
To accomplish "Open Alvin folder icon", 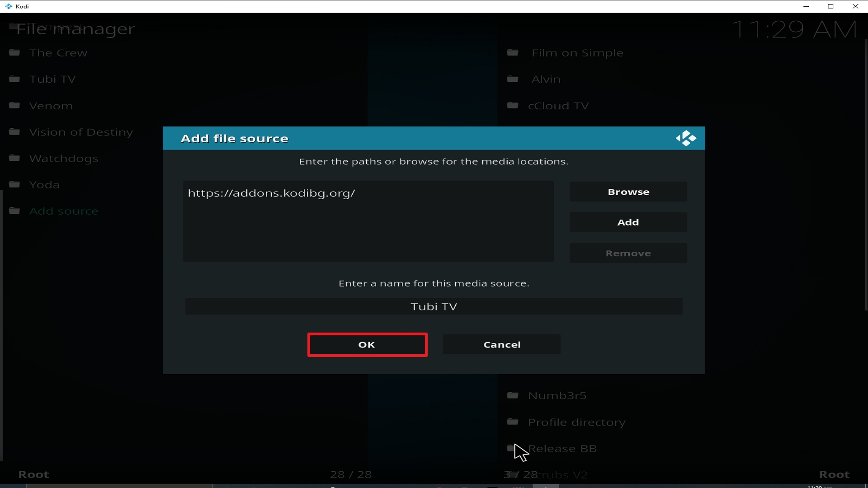I will [513, 79].
